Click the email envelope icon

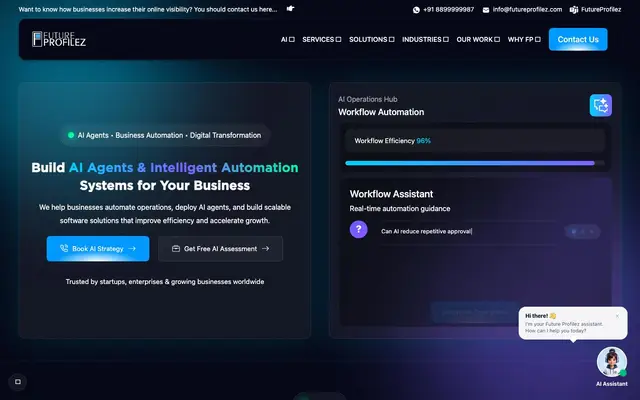(x=486, y=10)
